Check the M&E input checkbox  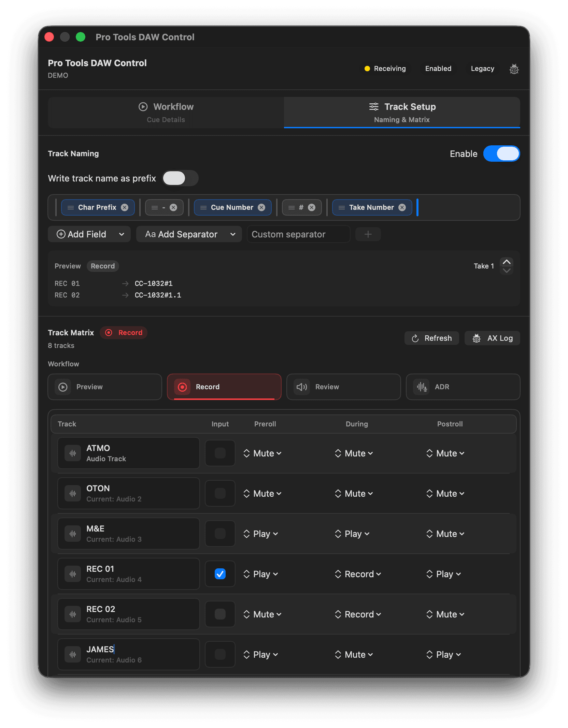220,534
